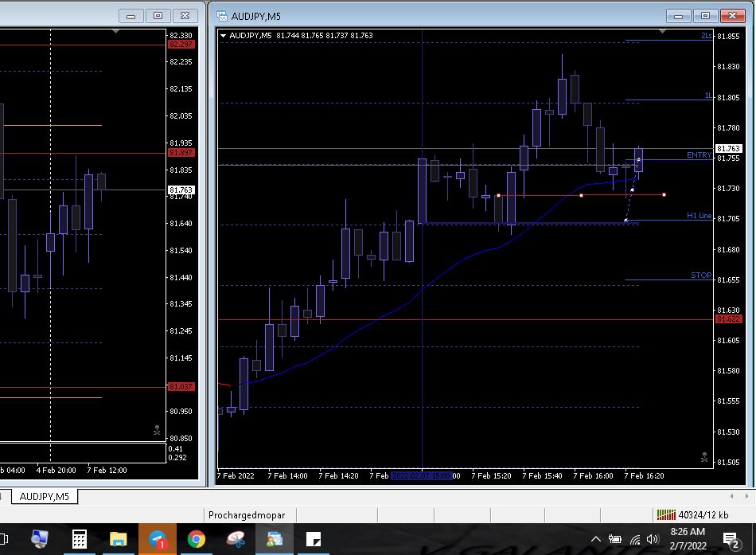The image size is (756, 555).
Task: Select the left anchor point of the red trendline
Action: [498, 195]
